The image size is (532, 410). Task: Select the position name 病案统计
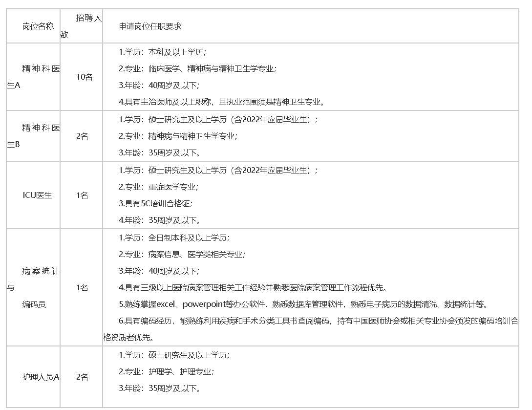(41, 271)
